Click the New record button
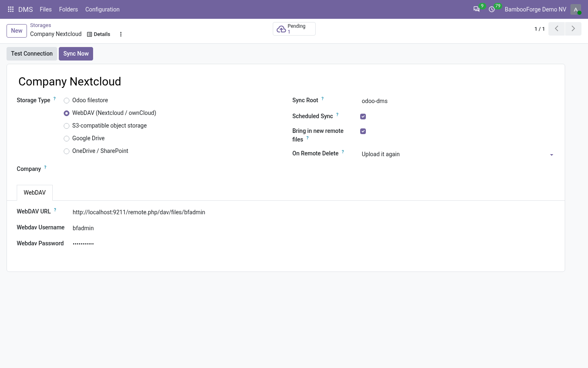Image resolution: width=588 pixels, height=368 pixels. [x=17, y=31]
